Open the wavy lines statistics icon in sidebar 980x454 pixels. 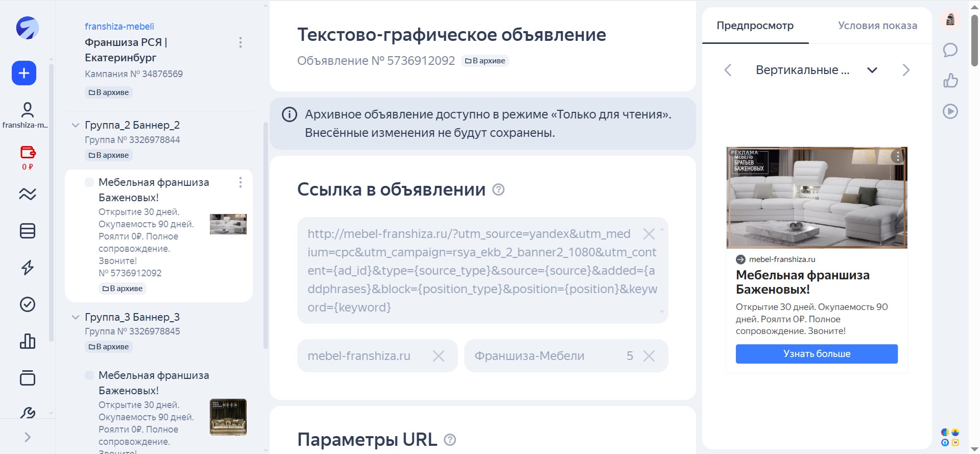[x=28, y=194]
